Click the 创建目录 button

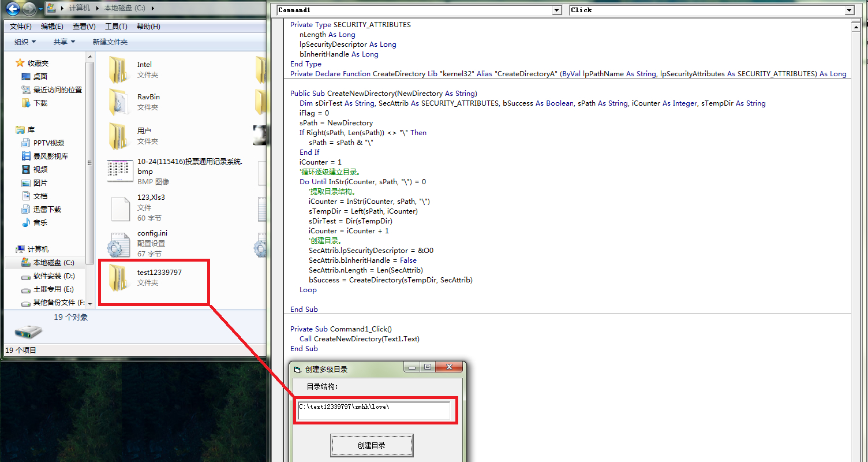tap(372, 445)
